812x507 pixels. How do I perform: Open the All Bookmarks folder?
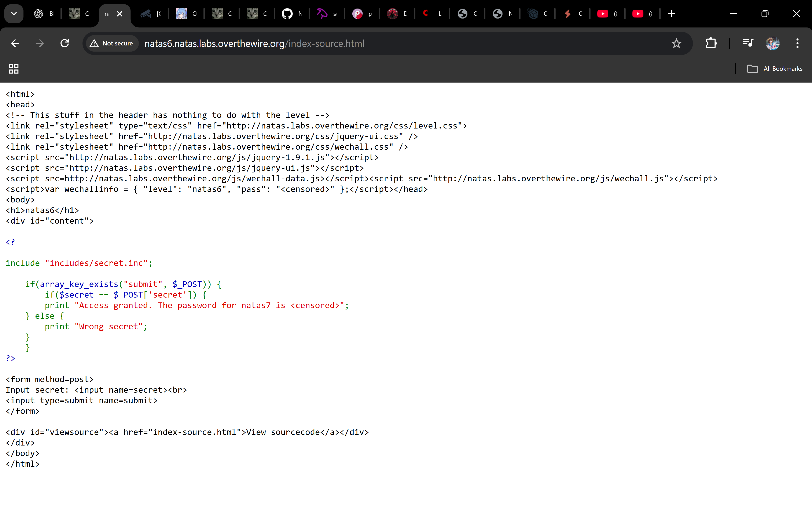click(x=775, y=69)
